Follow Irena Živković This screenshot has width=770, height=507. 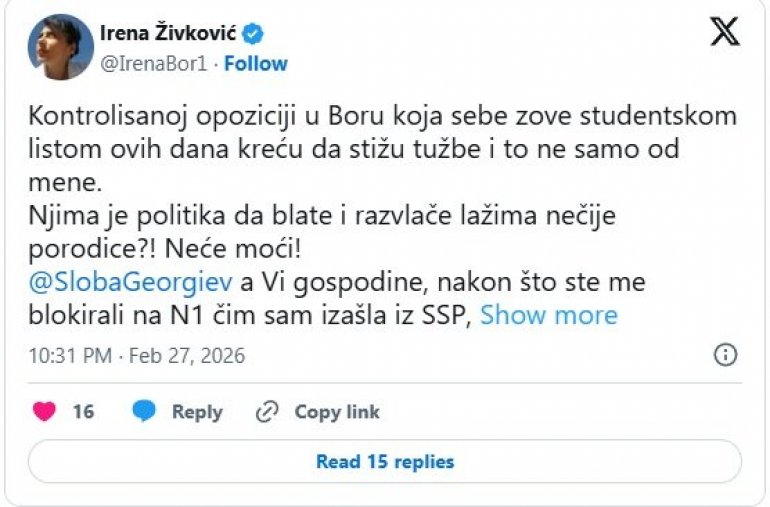(256, 63)
